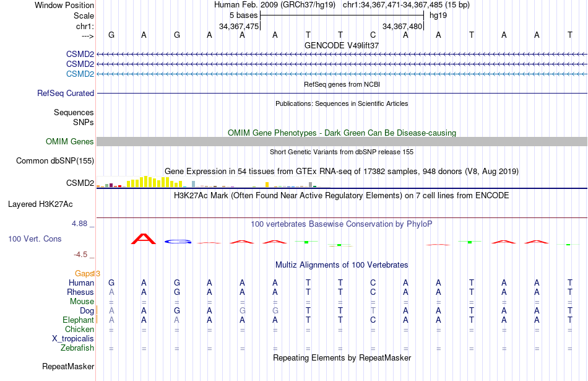Image resolution: width=588 pixels, height=381 pixels.
Task: Open Short Genetic Variants from dbSNP release 155
Action: click(342, 152)
